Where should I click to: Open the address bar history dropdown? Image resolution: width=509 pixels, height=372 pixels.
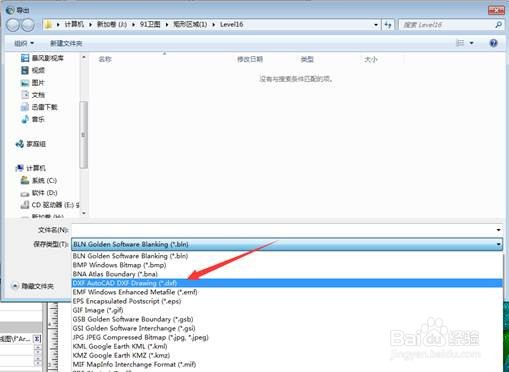click(x=376, y=25)
